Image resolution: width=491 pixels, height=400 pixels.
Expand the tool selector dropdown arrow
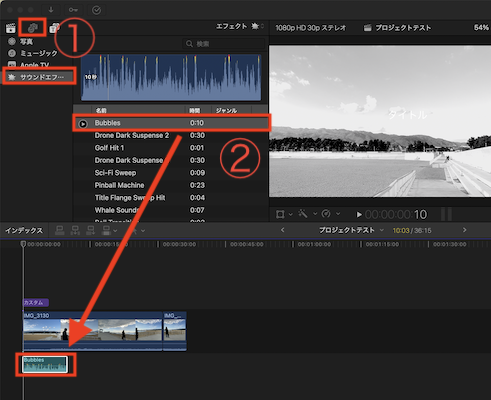pos(143,231)
